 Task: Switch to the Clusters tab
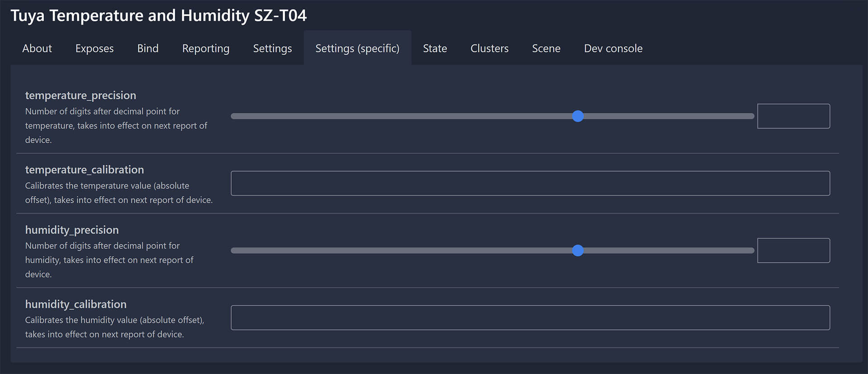pos(489,48)
